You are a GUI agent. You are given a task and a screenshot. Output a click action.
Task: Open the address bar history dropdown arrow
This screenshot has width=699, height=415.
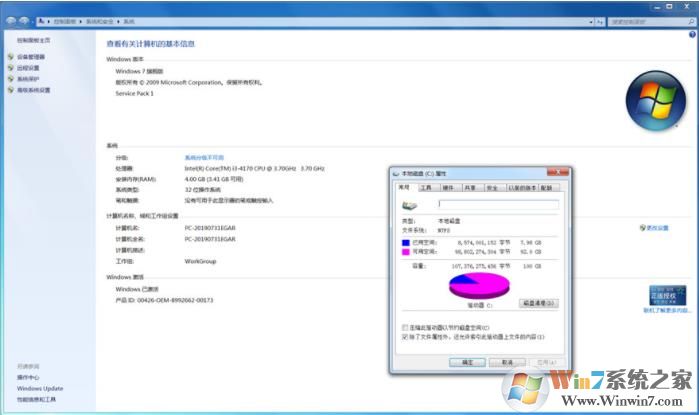pos(591,21)
